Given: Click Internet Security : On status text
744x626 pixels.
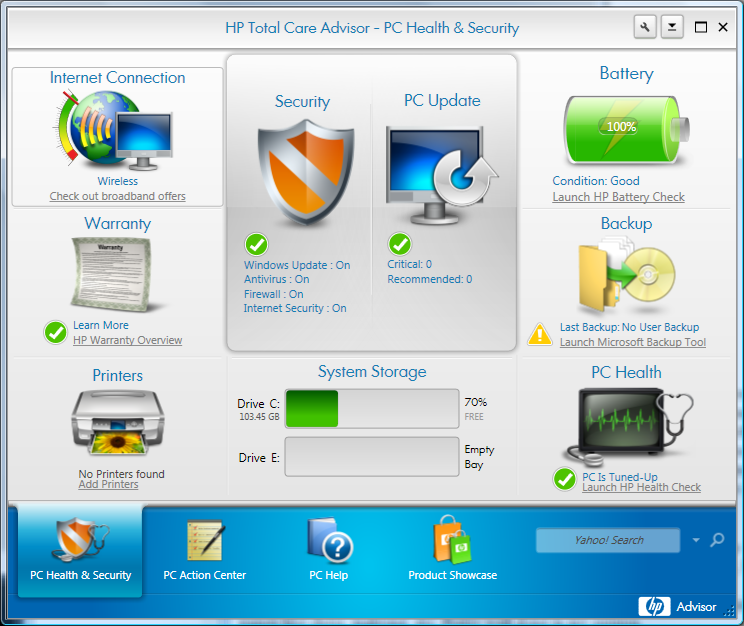Looking at the screenshot, I should 295,308.
